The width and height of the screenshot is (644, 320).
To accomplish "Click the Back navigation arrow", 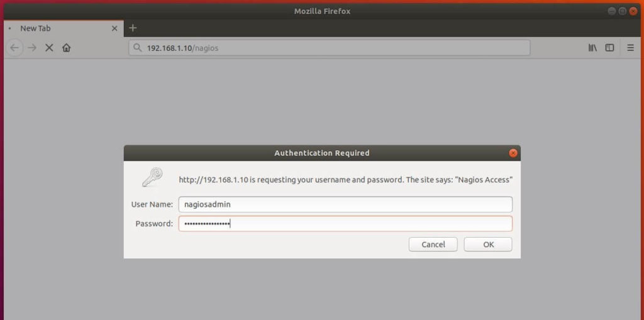I will (14, 48).
